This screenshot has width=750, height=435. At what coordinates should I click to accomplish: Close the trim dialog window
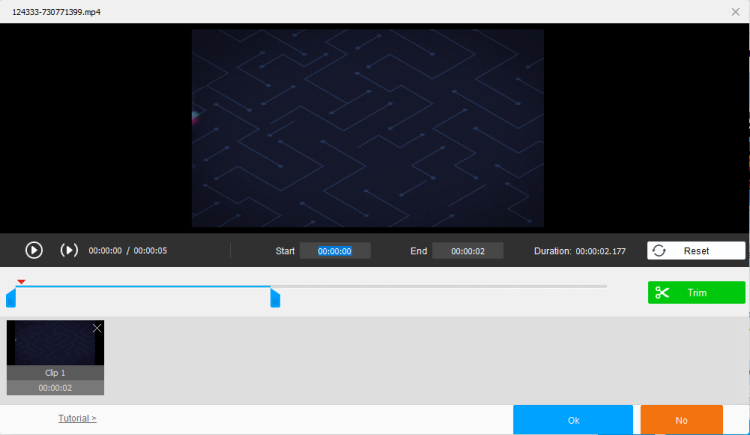tap(736, 11)
